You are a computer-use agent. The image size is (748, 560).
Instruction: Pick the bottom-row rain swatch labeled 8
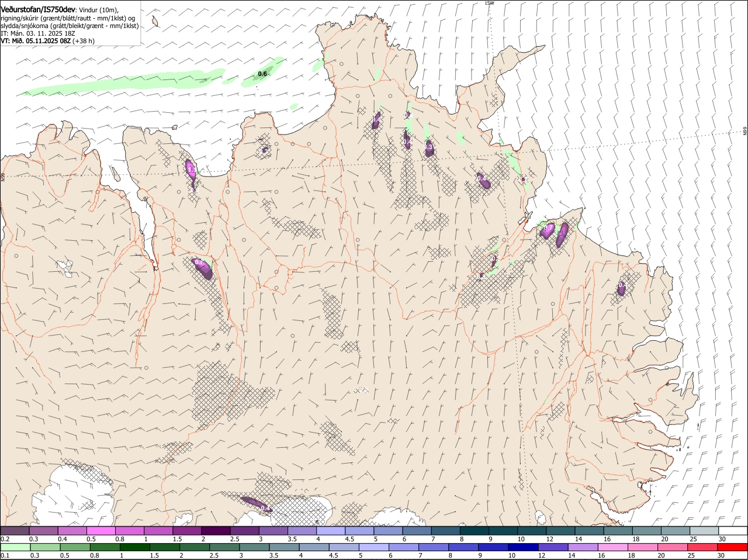463,548
